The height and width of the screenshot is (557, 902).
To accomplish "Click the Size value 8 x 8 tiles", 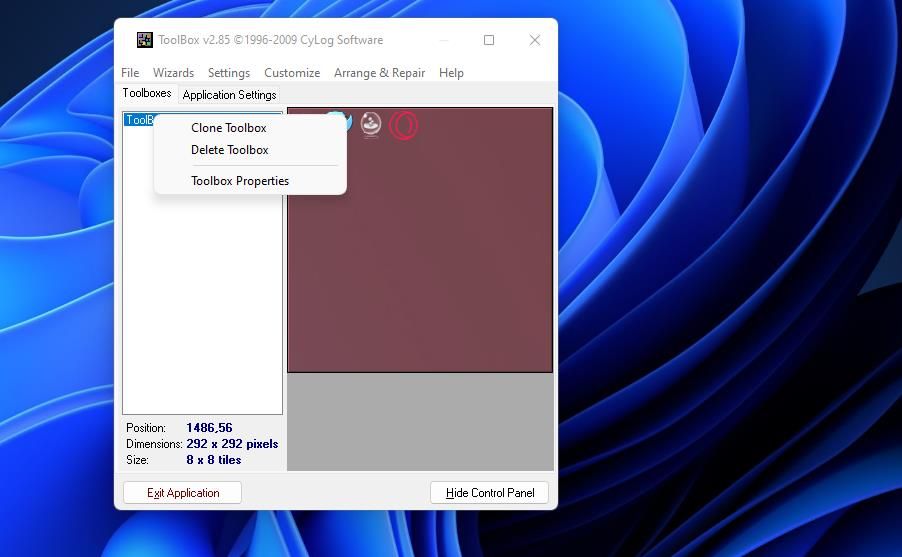I will point(213,460).
